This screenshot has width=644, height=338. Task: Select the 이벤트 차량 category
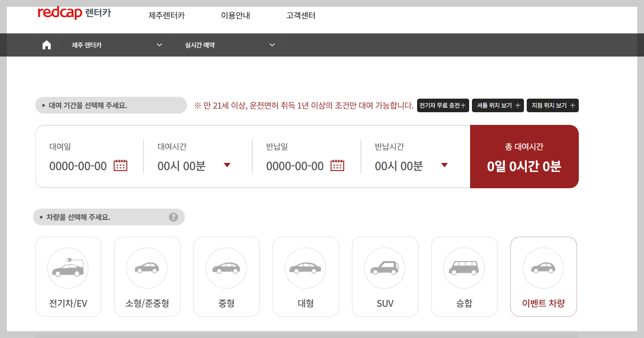(x=543, y=277)
